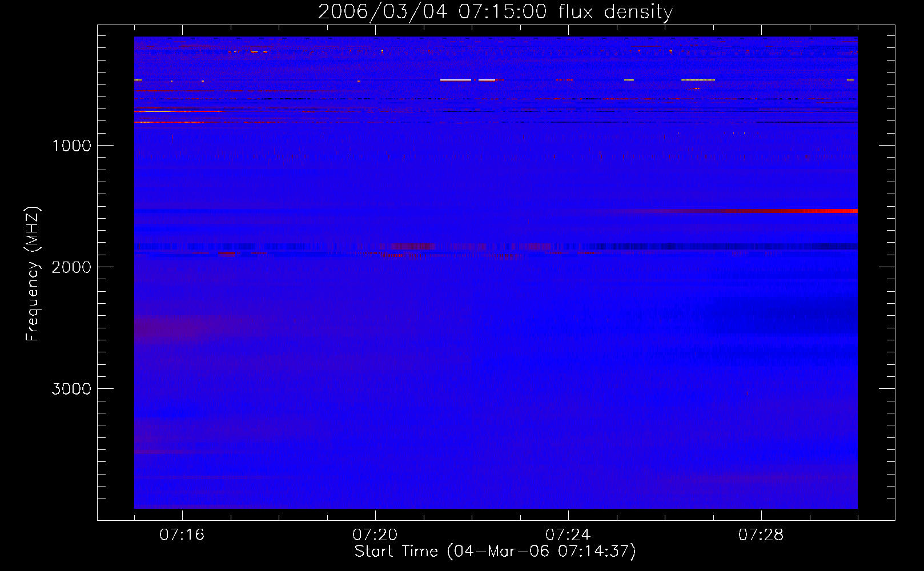Click the 3000 frequency tick label
This screenshot has width=924, height=571.
point(71,389)
